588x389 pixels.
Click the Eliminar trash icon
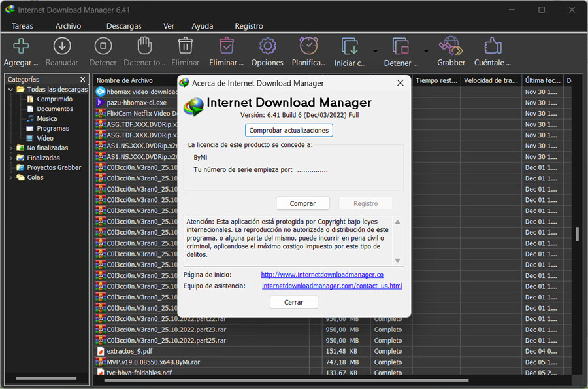tap(186, 46)
